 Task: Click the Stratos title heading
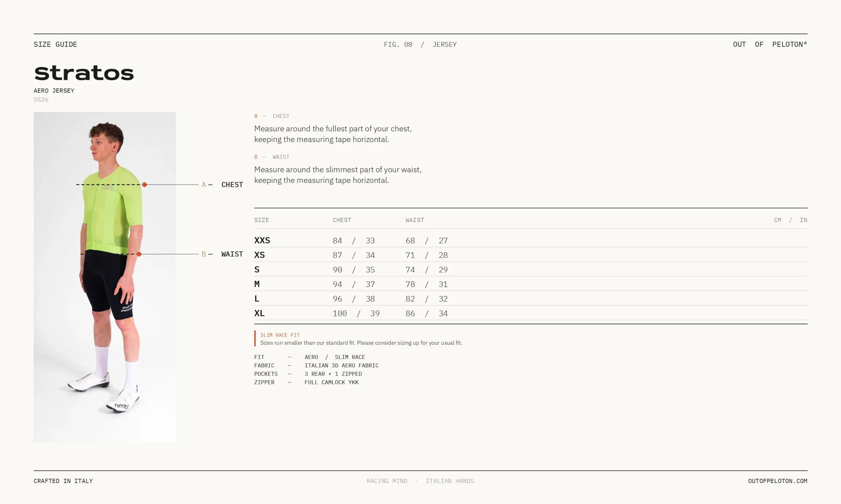click(84, 73)
